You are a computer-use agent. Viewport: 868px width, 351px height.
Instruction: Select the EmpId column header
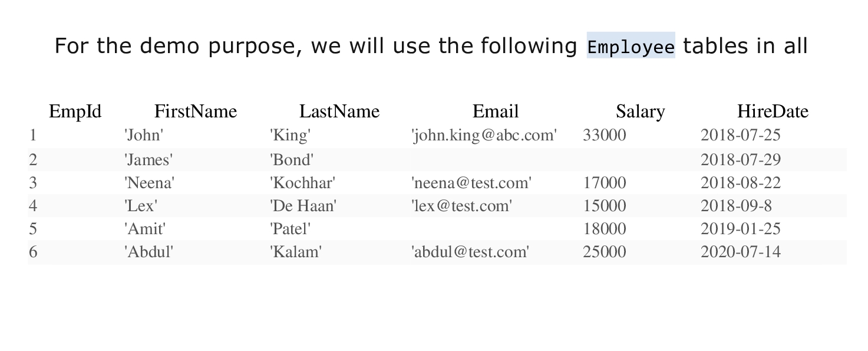pyautogui.click(x=75, y=111)
